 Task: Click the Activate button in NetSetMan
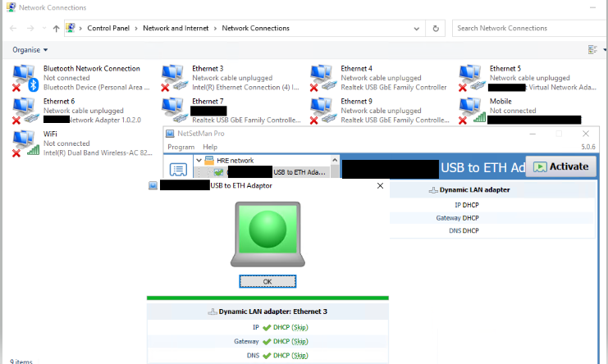point(560,166)
